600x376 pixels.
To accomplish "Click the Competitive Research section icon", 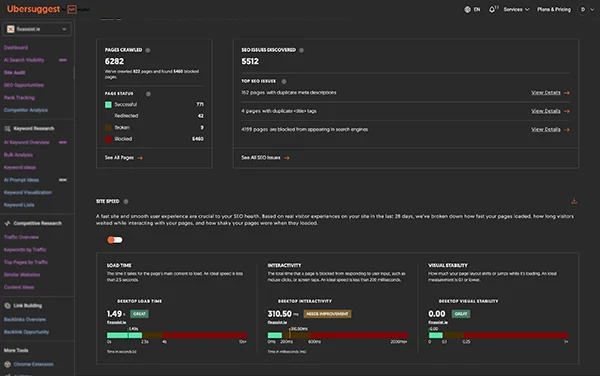I will [7, 223].
